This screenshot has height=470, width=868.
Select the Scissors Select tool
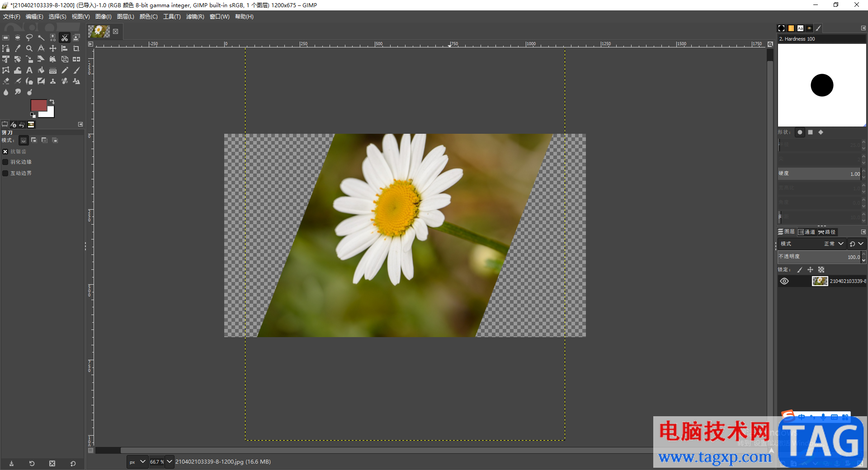click(65, 38)
